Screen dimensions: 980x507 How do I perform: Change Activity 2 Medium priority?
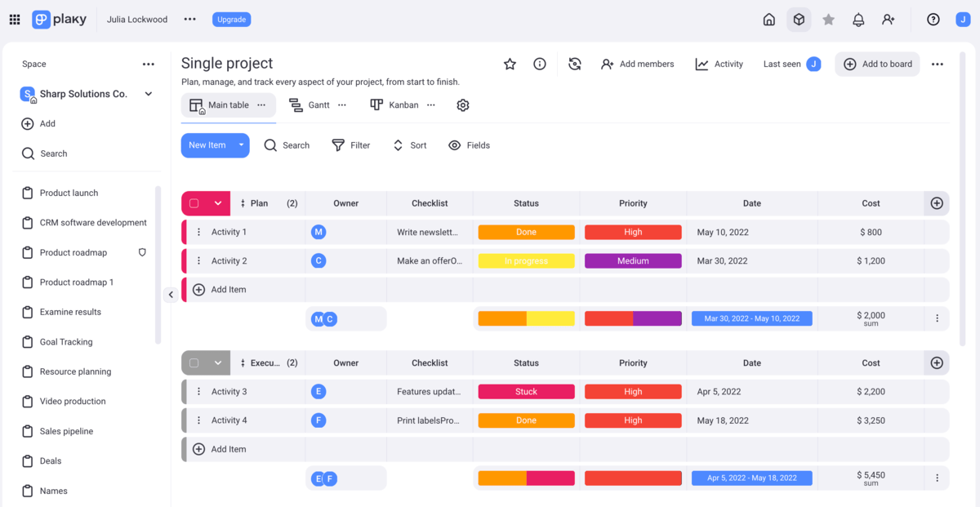(633, 261)
